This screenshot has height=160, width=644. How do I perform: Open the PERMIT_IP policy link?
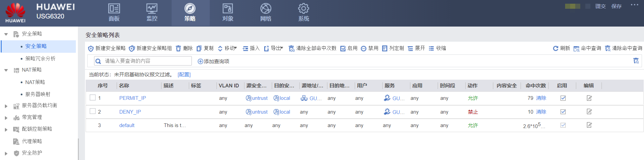coord(133,98)
